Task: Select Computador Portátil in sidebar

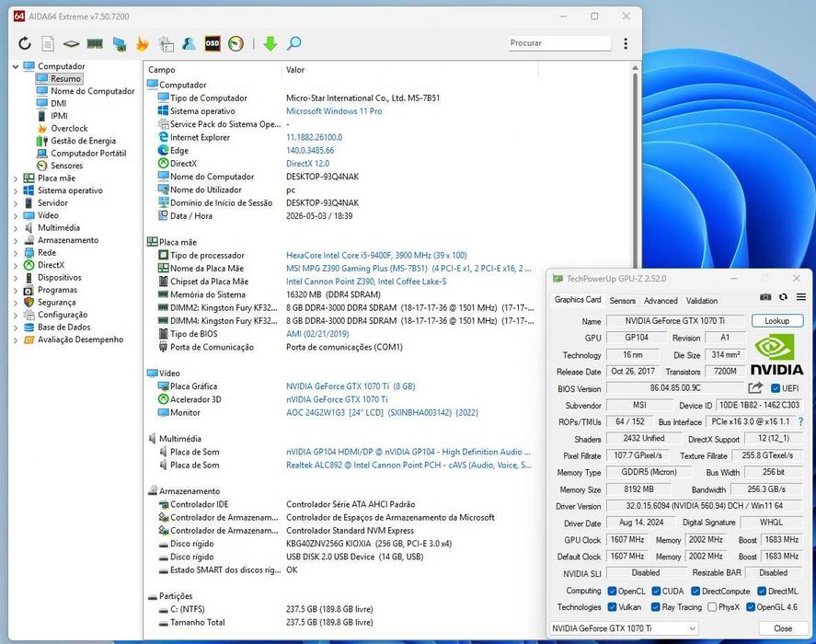Action: tap(88, 153)
